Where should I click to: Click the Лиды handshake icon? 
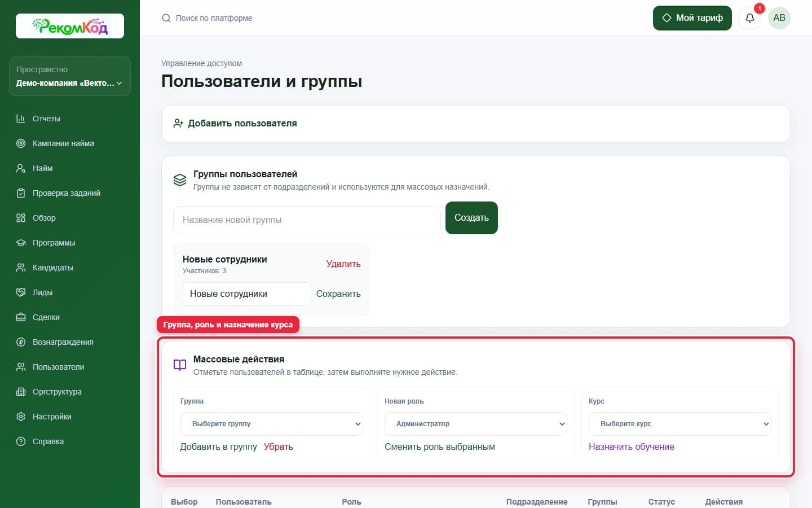[x=21, y=292]
